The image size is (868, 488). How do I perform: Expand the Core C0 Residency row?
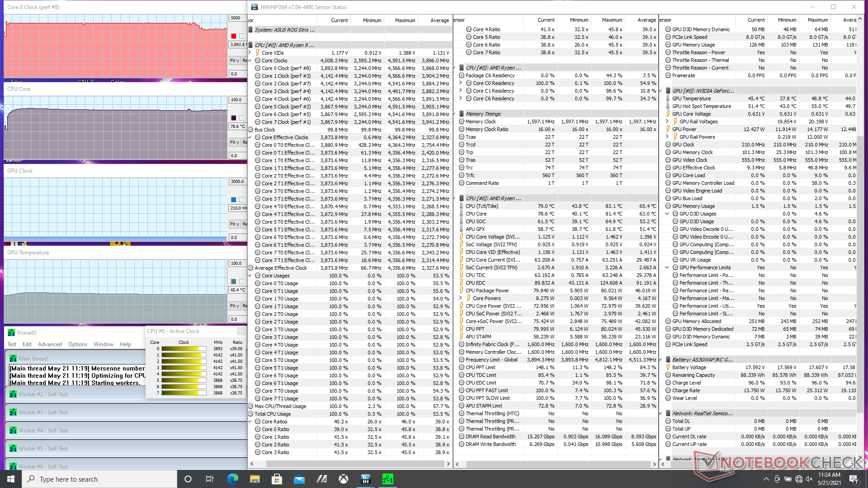tap(460, 83)
